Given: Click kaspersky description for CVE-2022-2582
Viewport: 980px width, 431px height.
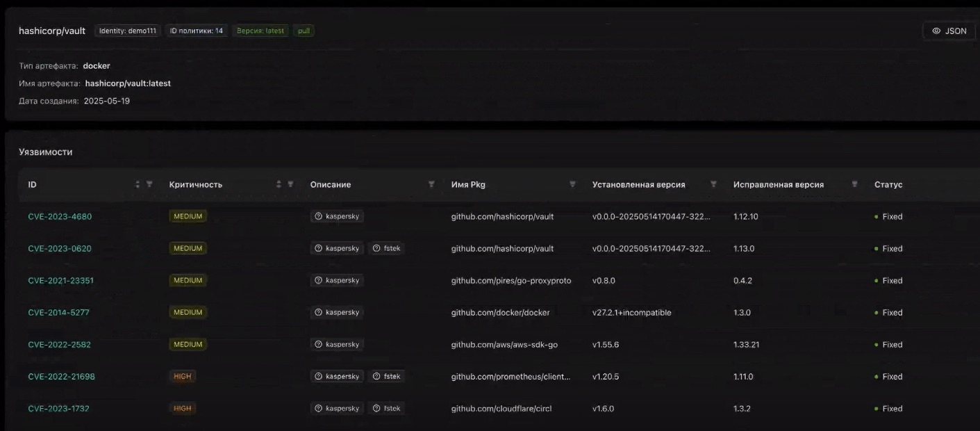Looking at the screenshot, I should 337,344.
